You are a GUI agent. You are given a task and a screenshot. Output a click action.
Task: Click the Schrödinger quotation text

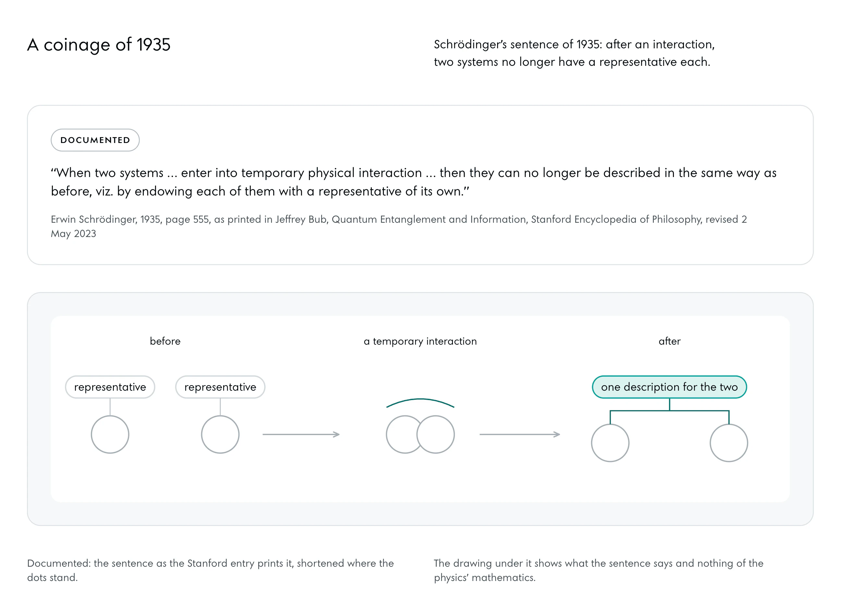pyautogui.click(x=413, y=182)
